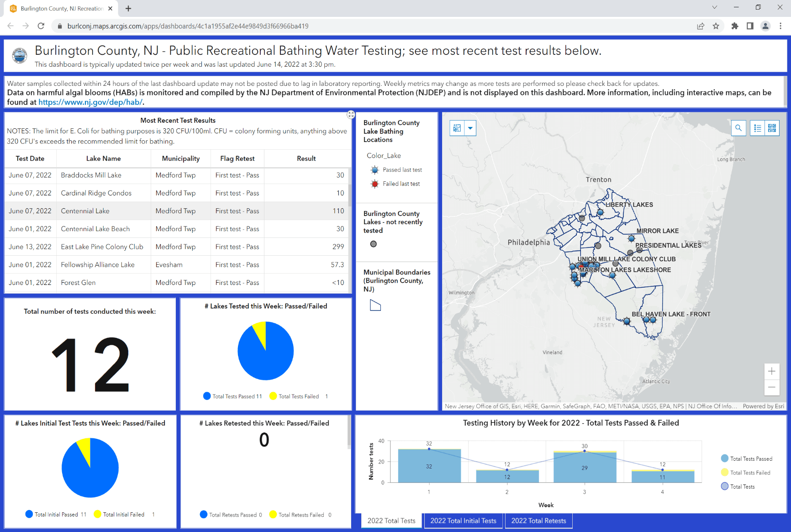
Task: Open the map search tool
Action: tap(738, 128)
